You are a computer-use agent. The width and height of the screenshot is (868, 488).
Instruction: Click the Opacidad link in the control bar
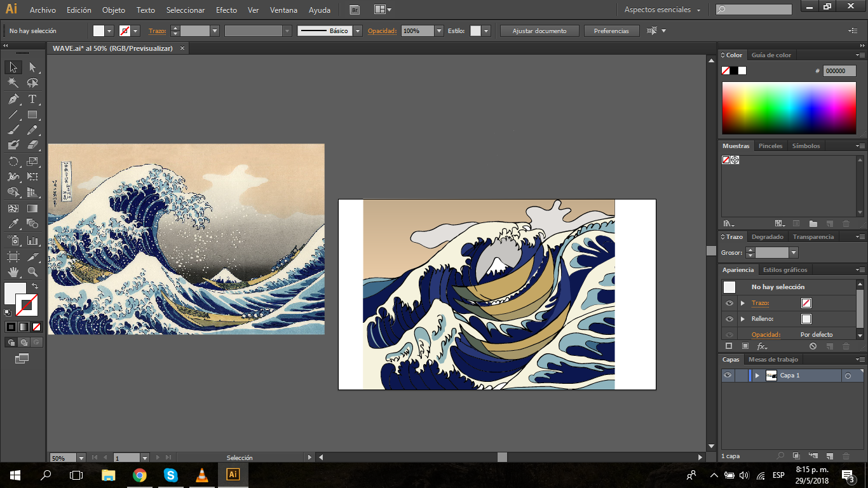click(382, 30)
